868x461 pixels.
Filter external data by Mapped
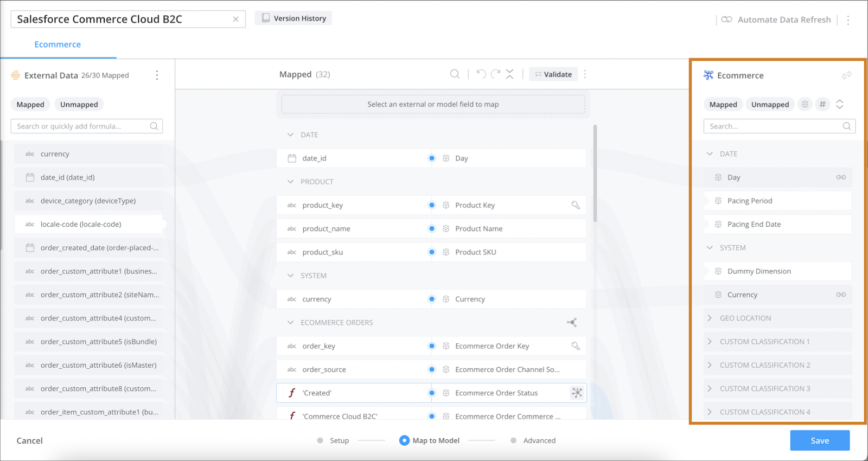(x=30, y=105)
